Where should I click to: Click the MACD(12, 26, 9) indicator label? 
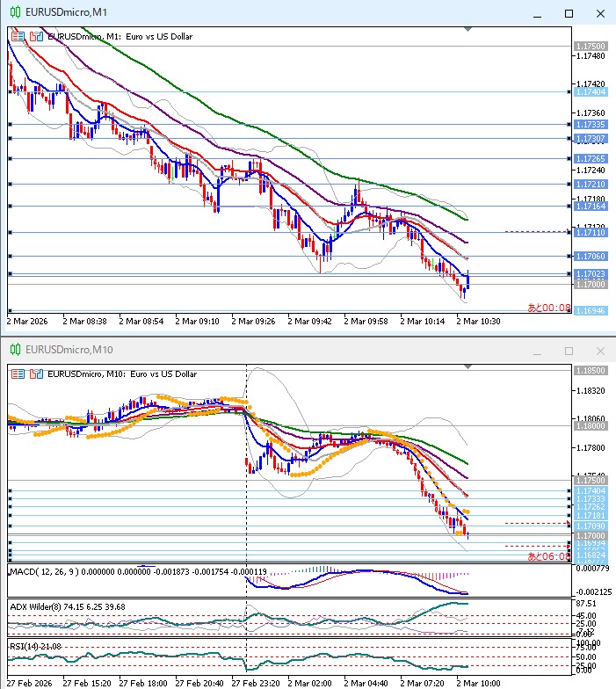44,571
